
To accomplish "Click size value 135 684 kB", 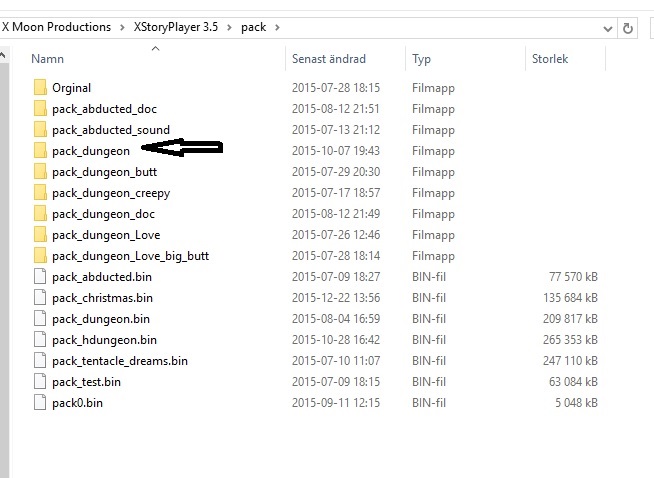I will click(x=570, y=298).
